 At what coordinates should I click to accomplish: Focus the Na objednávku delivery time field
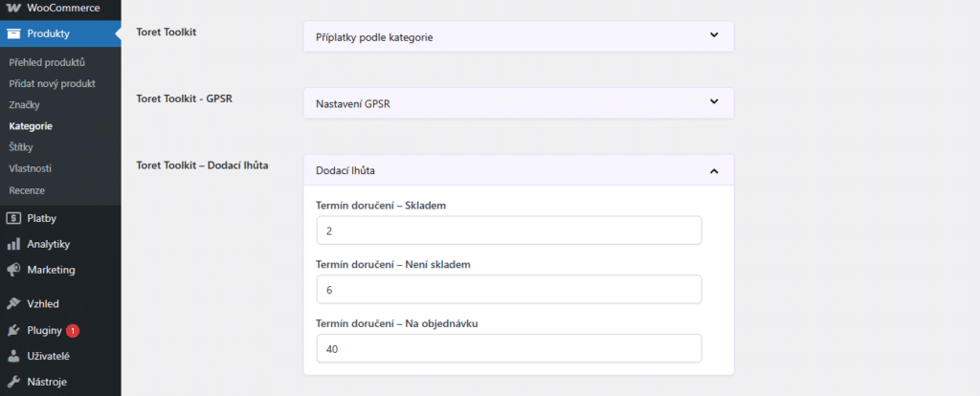click(509, 348)
